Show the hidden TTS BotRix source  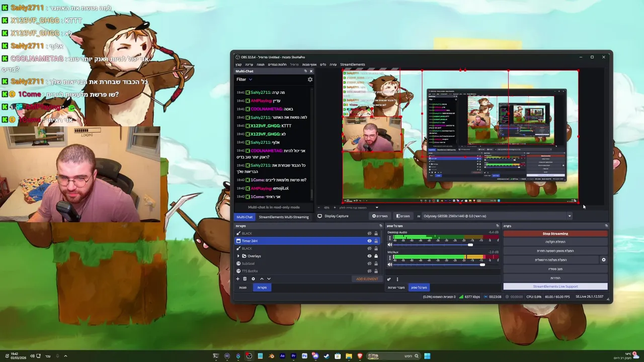click(x=369, y=271)
